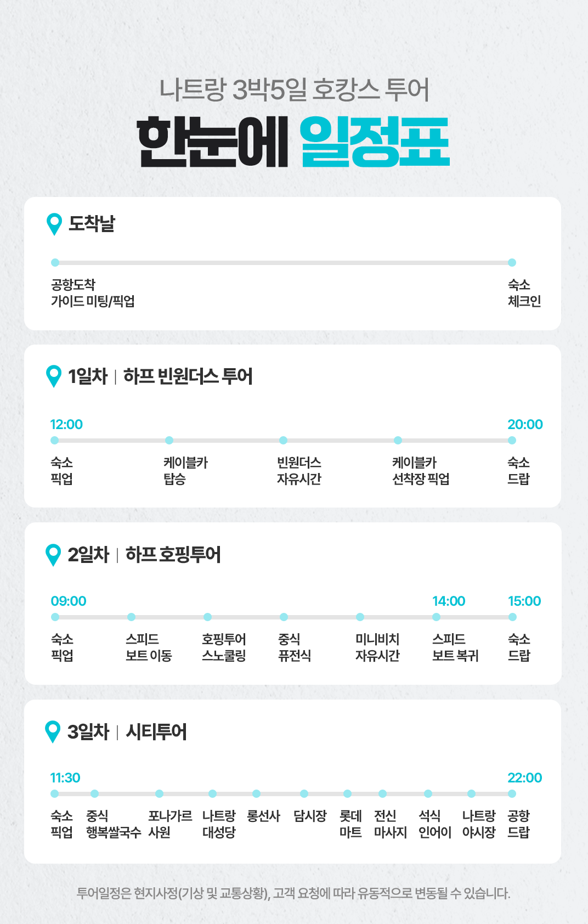Select the timeline dot above 롱선사
Image resolution: width=588 pixels, height=924 pixels.
pos(256,793)
